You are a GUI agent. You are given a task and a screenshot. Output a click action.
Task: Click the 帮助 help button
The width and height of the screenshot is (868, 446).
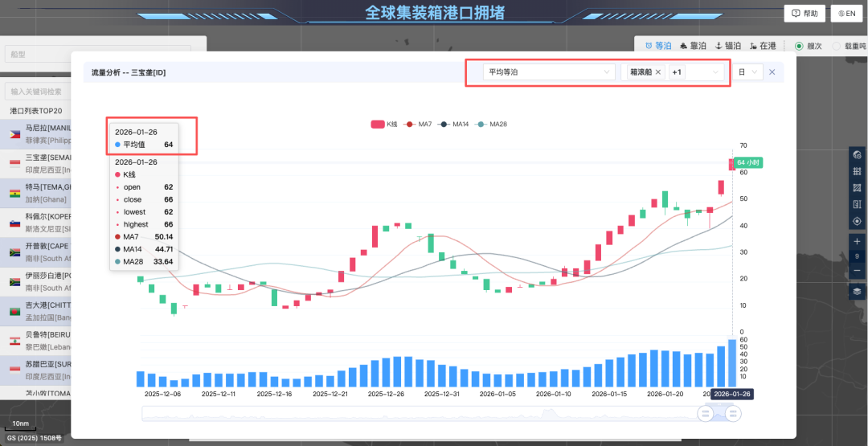click(x=805, y=14)
